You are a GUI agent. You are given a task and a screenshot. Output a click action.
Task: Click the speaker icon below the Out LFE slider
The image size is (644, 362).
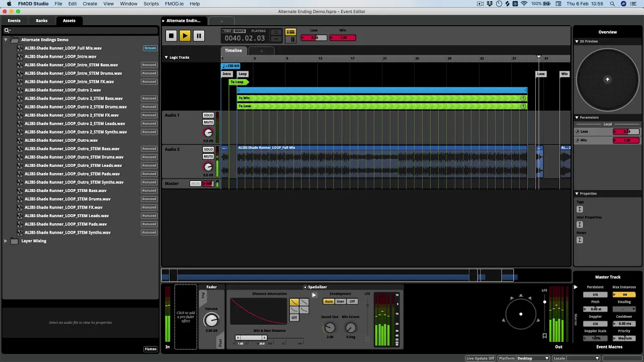[544, 336]
